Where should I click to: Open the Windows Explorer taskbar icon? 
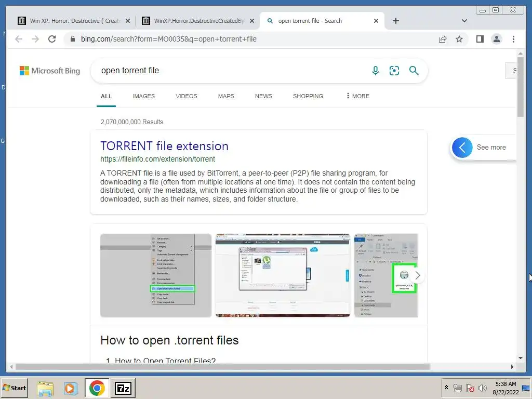point(46,388)
